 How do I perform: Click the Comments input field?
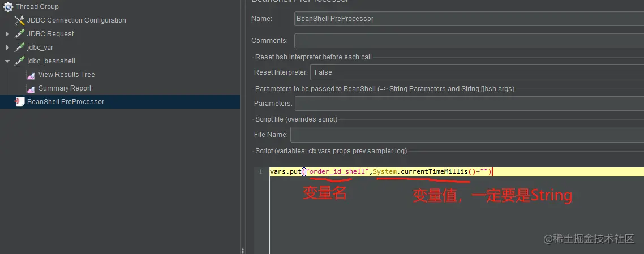coord(469,41)
